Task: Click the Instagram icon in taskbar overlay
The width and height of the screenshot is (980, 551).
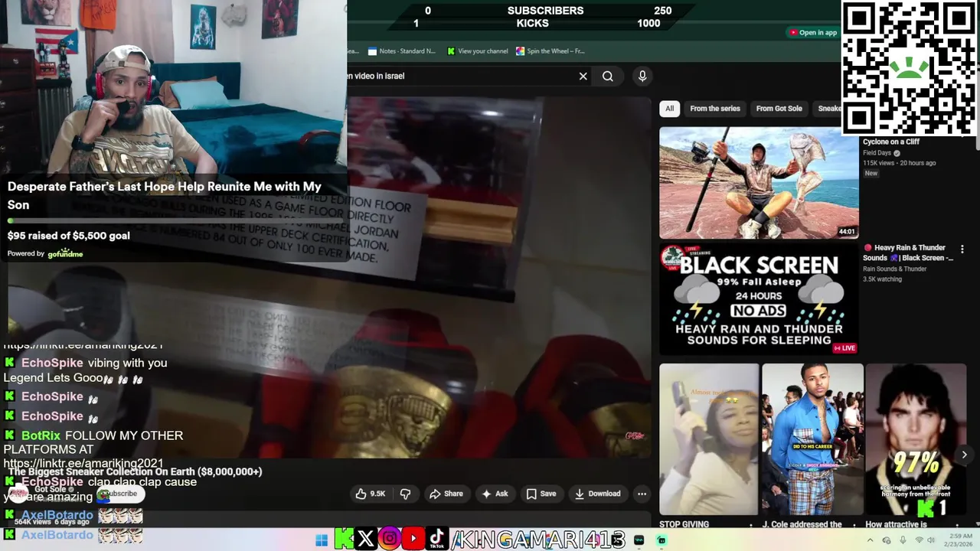Action: click(390, 540)
